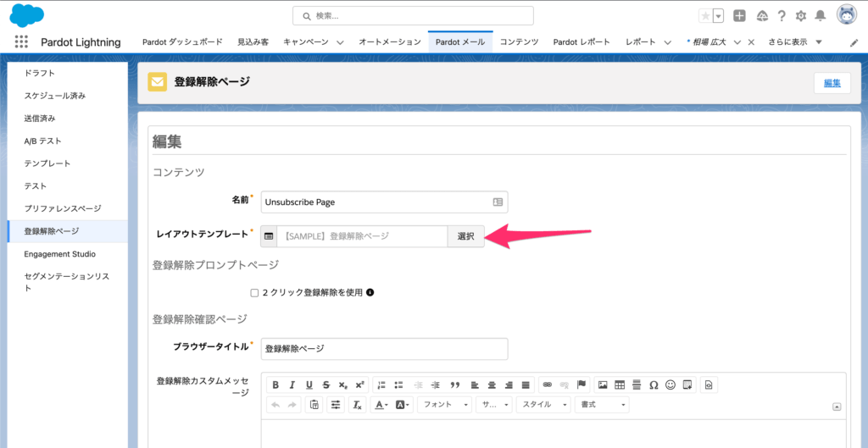Insert an anchor with the flag icon
The width and height of the screenshot is (868, 448).
(x=581, y=384)
